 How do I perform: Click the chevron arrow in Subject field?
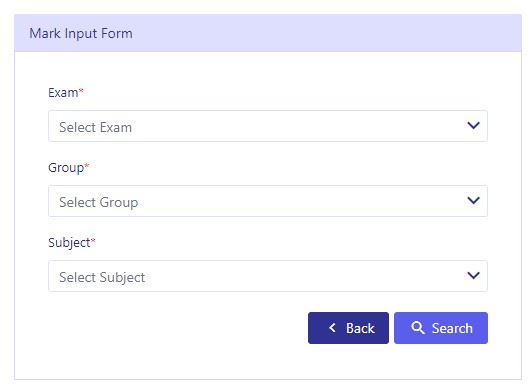coord(474,276)
